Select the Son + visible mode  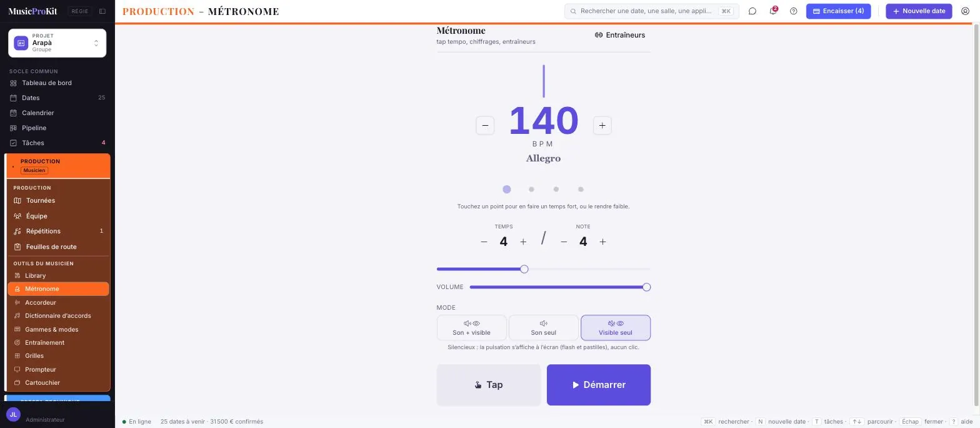[x=471, y=328]
